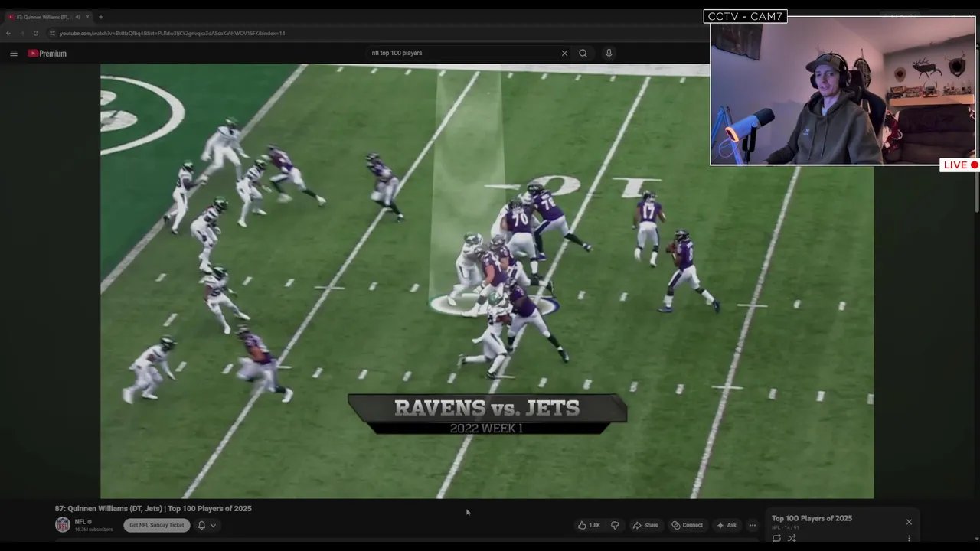Click the youtube.com URL address bar
This screenshot has width=980, height=551.
tap(172, 33)
